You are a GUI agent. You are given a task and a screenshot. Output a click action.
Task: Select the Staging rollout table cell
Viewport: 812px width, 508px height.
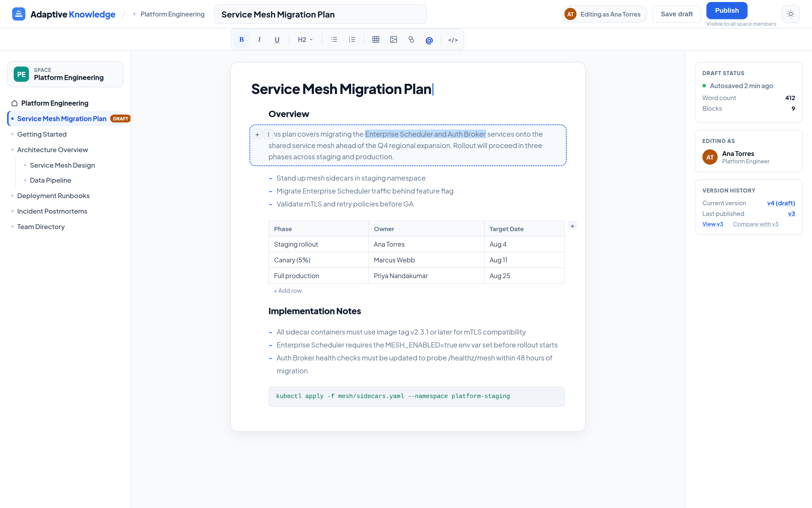click(318, 244)
